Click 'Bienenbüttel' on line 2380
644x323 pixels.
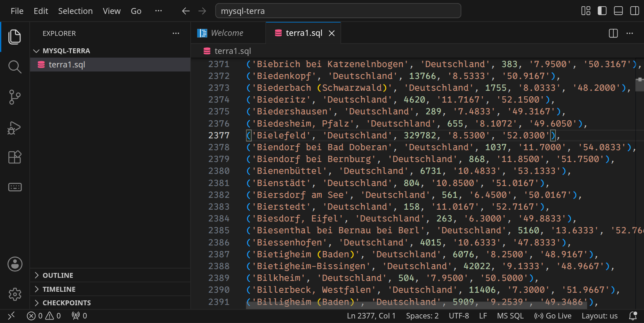point(289,171)
